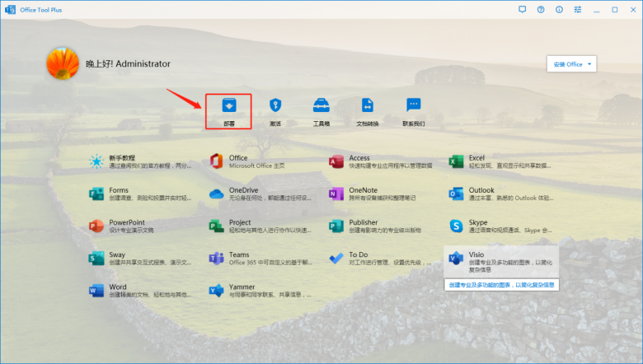Click the OneNote app icon
This screenshot has width=643, height=364.
pyautogui.click(x=336, y=194)
